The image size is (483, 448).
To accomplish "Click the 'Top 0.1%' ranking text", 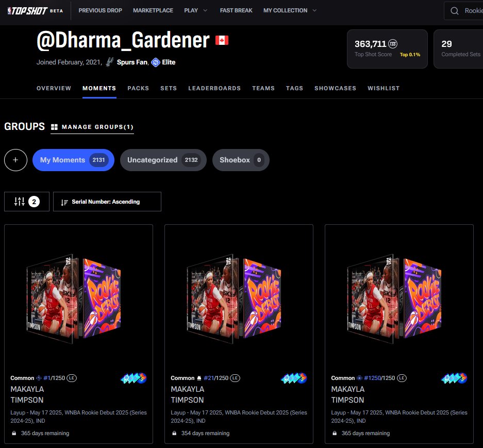I will pyautogui.click(x=410, y=55).
